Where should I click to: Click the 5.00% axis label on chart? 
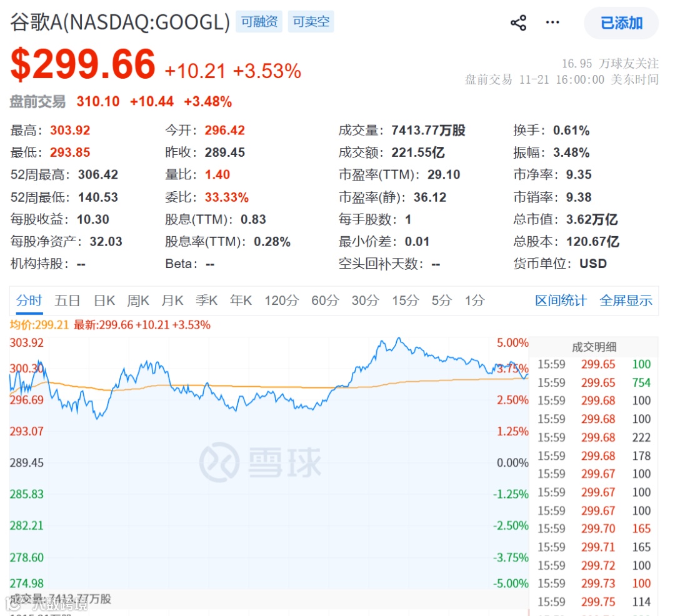tap(512, 343)
